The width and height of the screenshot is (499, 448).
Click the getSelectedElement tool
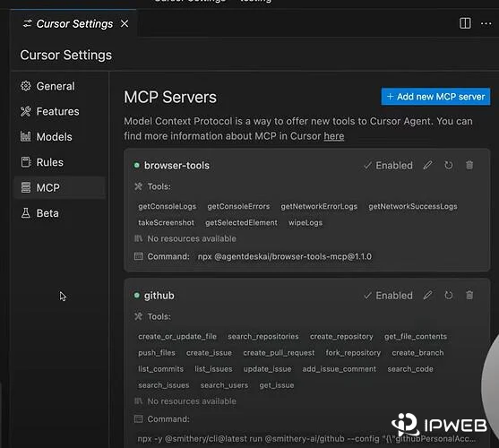[x=241, y=223]
